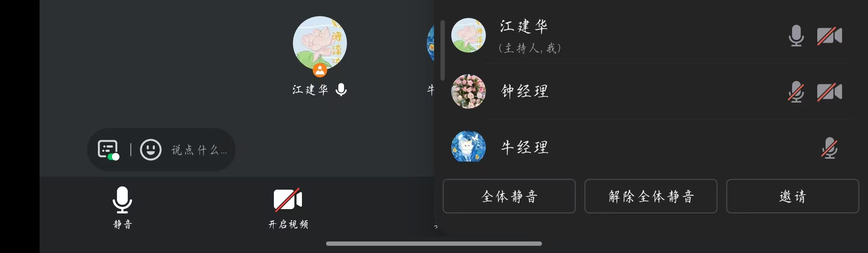This screenshot has height=253, width=868.
Task: Unmute 钟经理's microphone in the list
Action: point(796,91)
